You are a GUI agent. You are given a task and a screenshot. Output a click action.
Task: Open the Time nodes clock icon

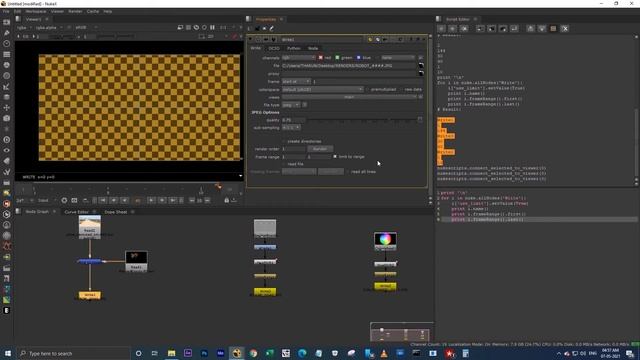(7, 43)
